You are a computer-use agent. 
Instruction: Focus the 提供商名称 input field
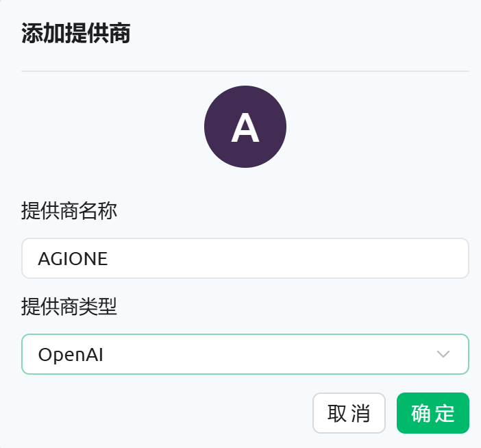pyautogui.click(x=245, y=258)
